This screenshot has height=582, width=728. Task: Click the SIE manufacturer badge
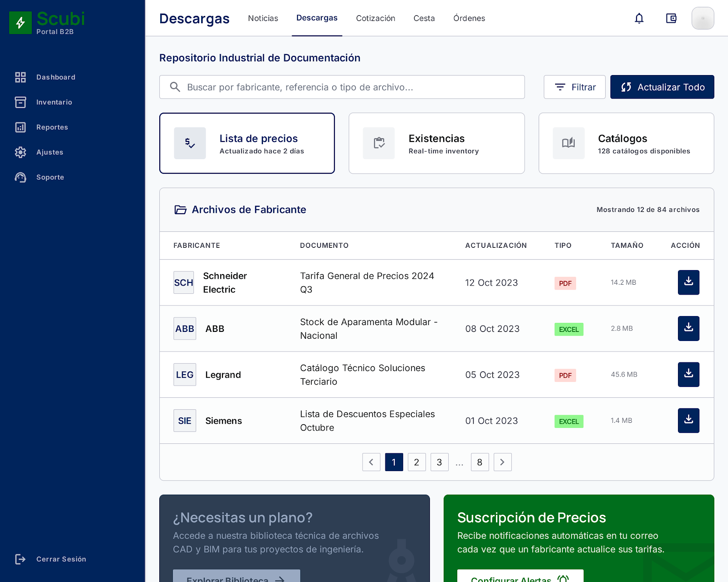pyautogui.click(x=185, y=421)
